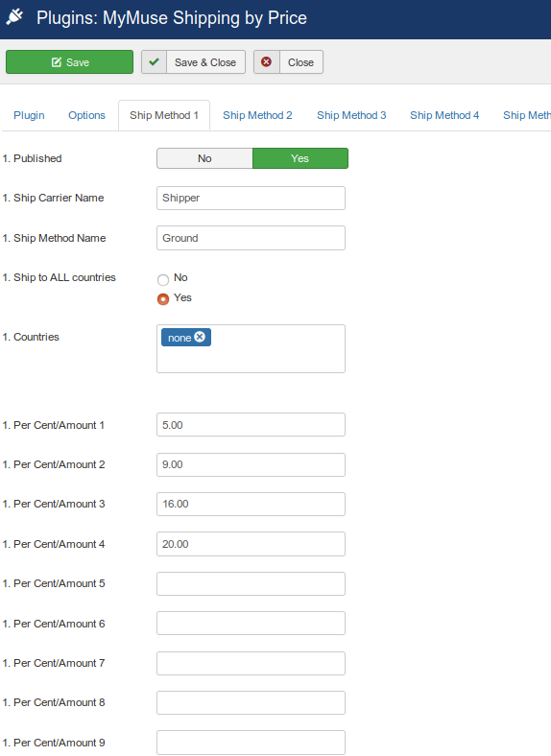551x756 pixels.
Task: Switch to the Ship Method 2 tab
Action: (x=257, y=115)
